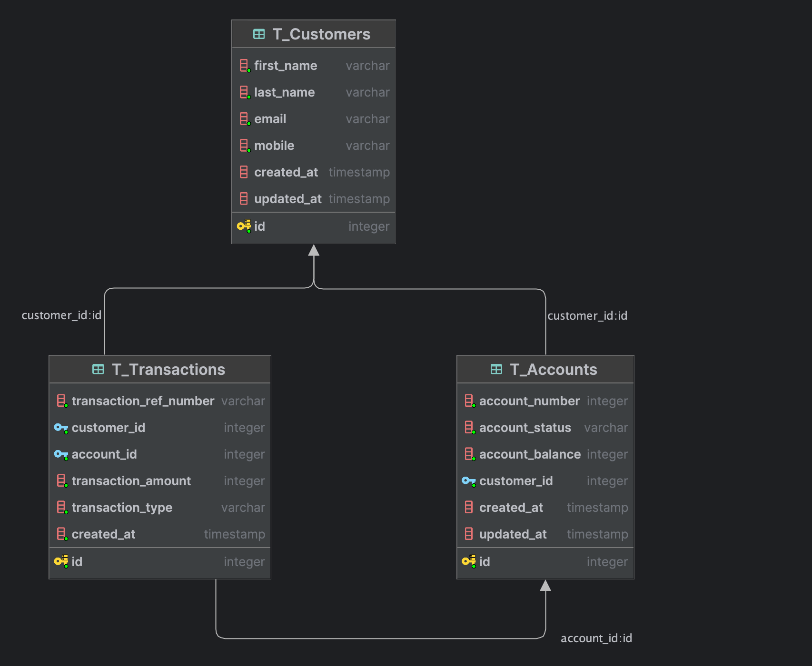Click the customer_id:id label near T_Transactions
The image size is (812, 666).
61,315
